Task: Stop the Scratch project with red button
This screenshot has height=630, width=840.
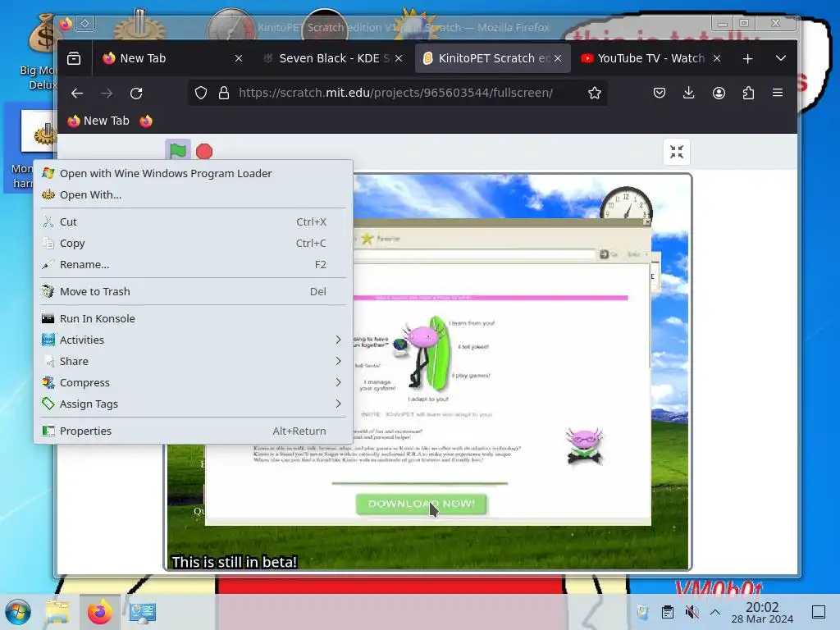Action: pyautogui.click(x=204, y=152)
